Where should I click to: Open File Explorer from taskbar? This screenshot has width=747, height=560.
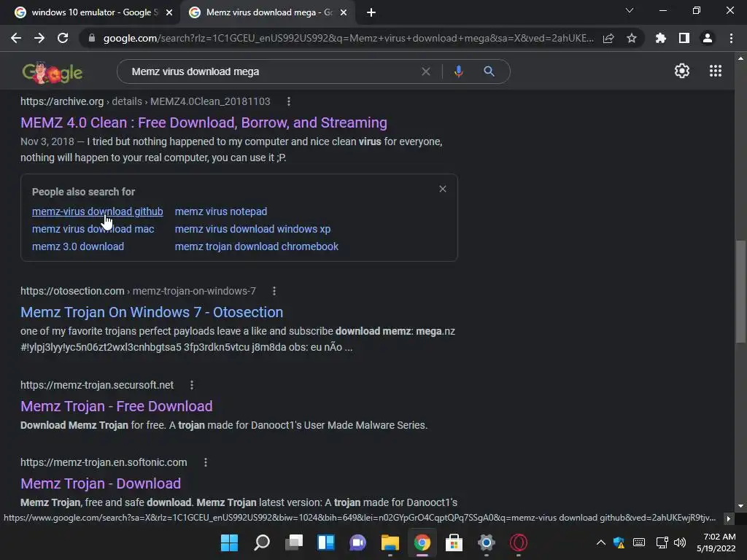pyautogui.click(x=390, y=542)
